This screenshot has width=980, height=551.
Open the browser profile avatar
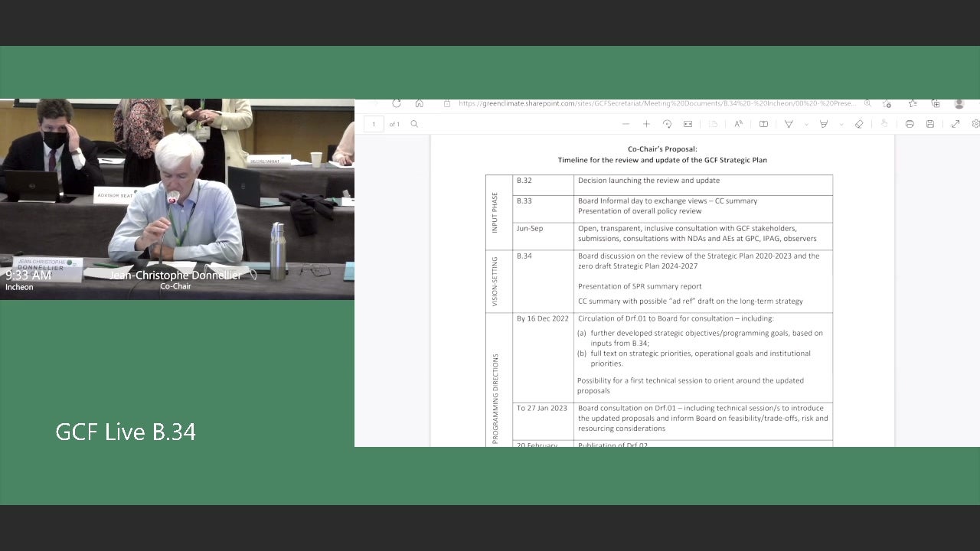point(959,103)
